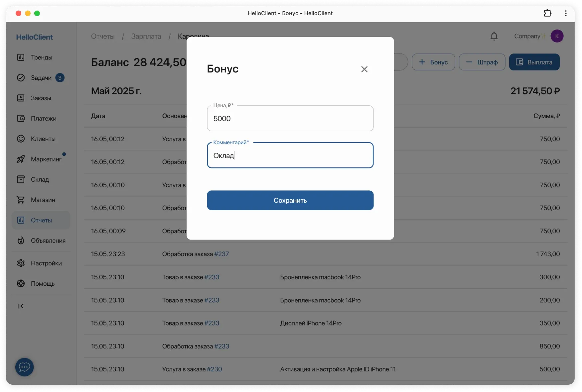Select the Маркетинг rocket icon
The width and height of the screenshot is (582, 392).
tap(21, 159)
